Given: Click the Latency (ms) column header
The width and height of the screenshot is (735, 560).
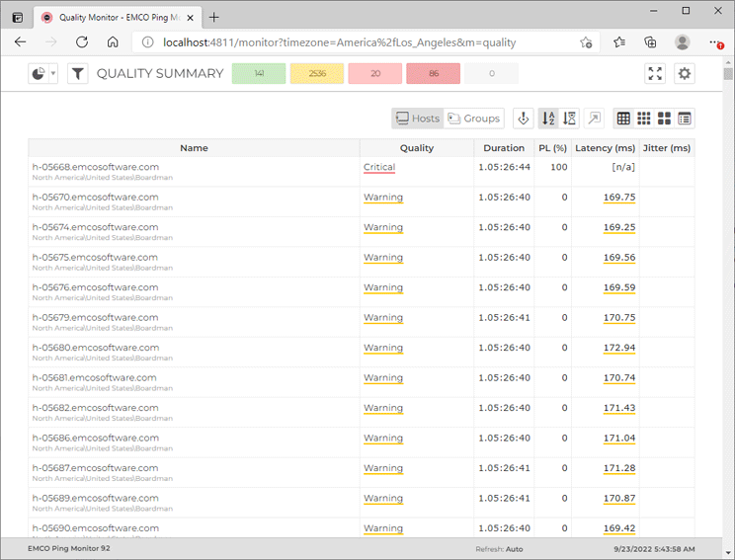Looking at the screenshot, I should point(605,148).
